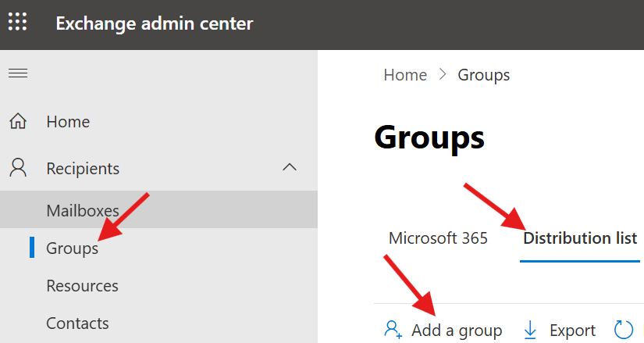Collapse the Recipients section chevron

(x=290, y=167)
